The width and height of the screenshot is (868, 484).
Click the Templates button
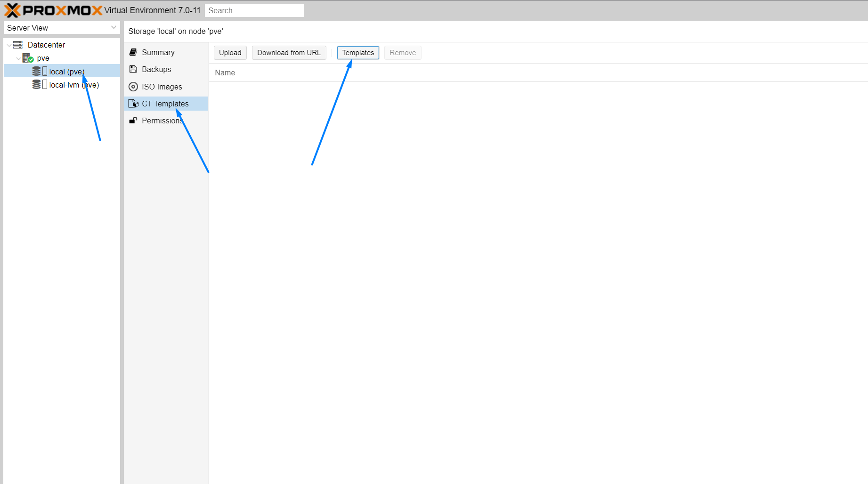pyautogui.click(x=358, y=53)
